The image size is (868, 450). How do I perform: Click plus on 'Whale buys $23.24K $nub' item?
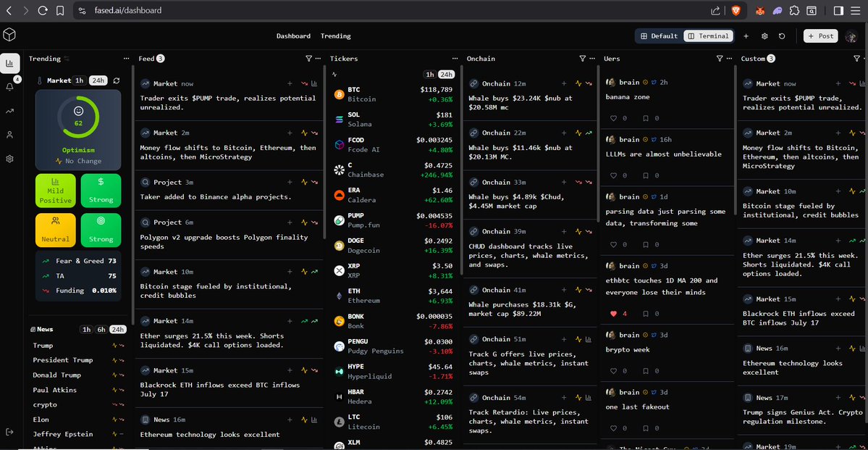[564, 83]
